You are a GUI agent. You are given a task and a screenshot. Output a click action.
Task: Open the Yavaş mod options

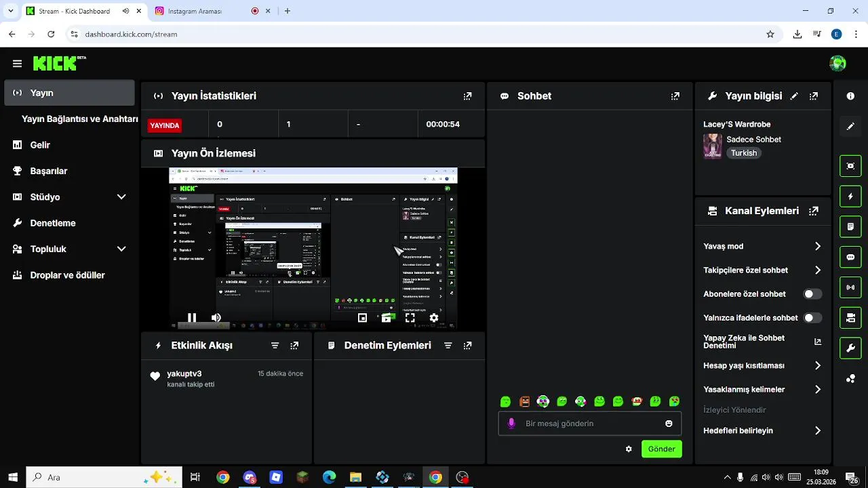pyautogui.click(x=763, y=247)
